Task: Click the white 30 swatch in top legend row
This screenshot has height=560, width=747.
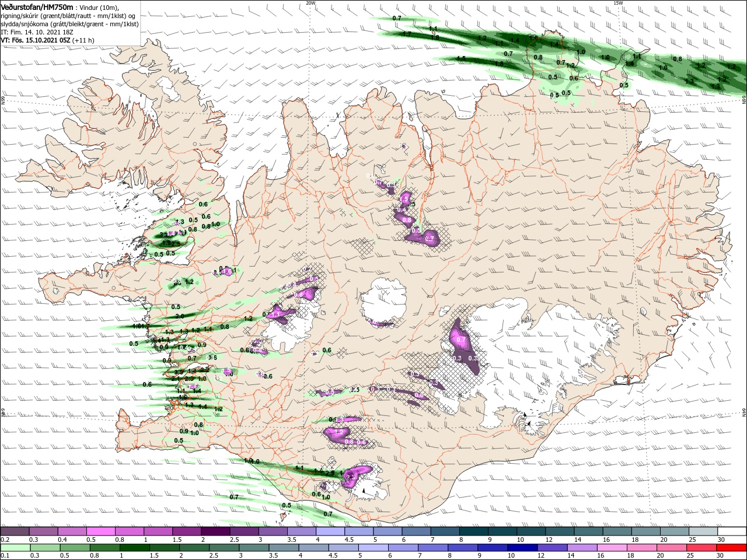Action: [732, 531]
